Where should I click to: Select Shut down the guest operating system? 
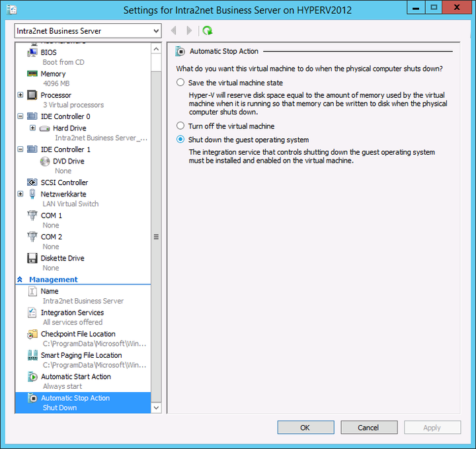pos(180,140)
